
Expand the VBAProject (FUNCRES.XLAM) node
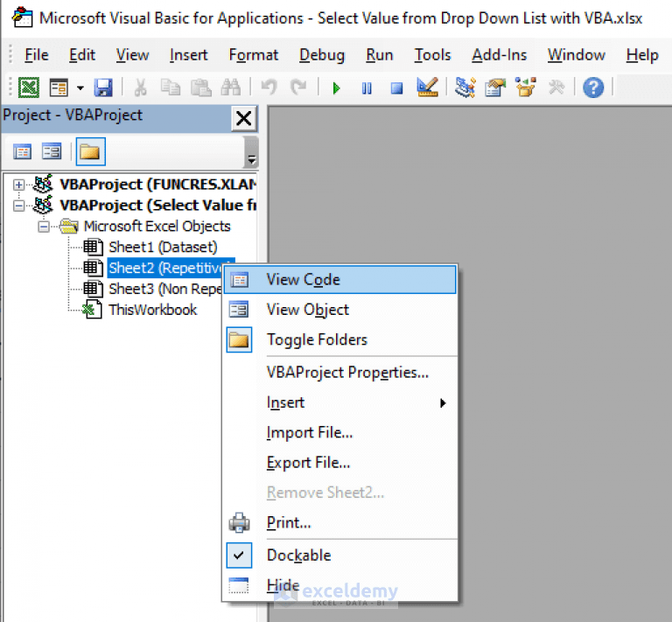click(18, 185)
